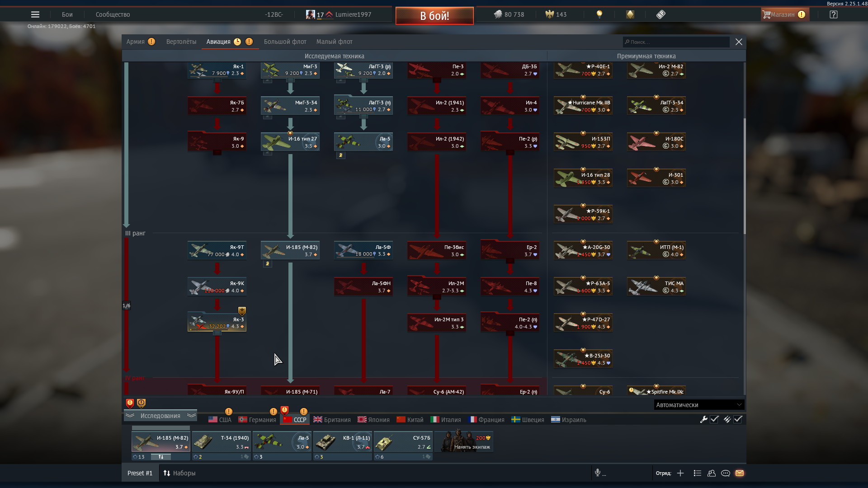Expand the group under МиГ-3
Screen dimensions: 868x488
click(291, 80)
